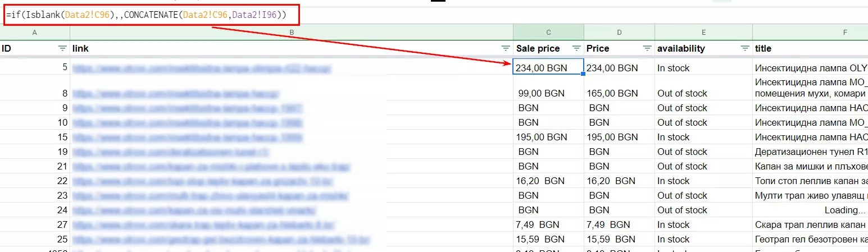Select the 'Out of stock' availability cell for ID 24
The height and width of the screenshot is (252, 868).
point(703,210)
